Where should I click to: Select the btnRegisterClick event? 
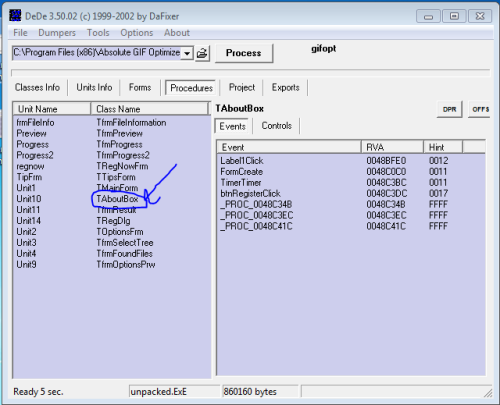click(x=250, y=193)
